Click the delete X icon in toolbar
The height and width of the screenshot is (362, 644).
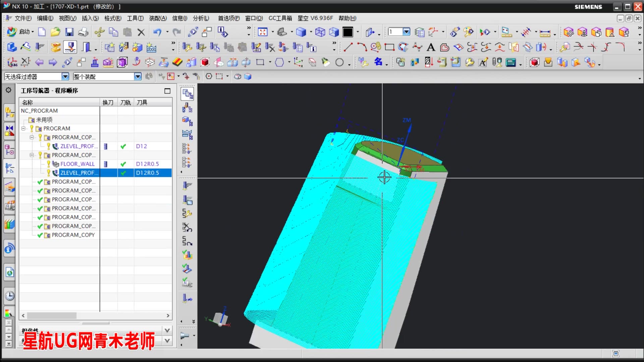coord(141,32)
